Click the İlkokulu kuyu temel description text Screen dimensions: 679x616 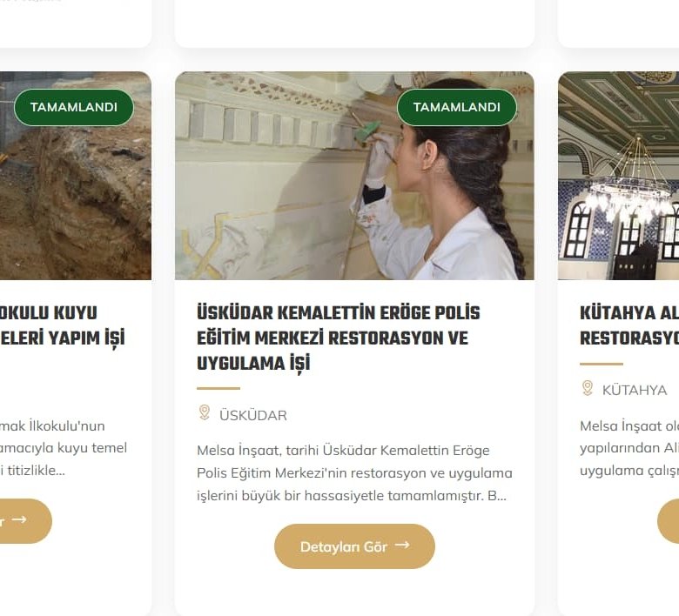pos(64,448)
